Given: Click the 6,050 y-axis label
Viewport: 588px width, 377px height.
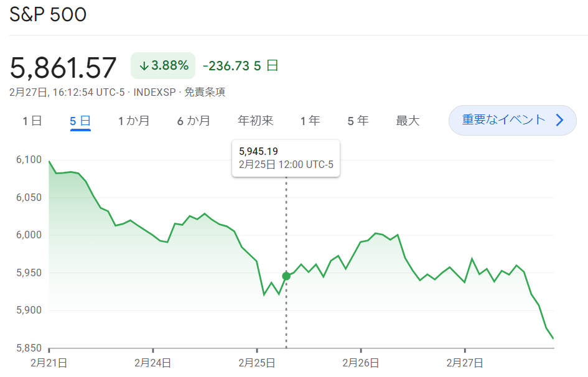Looking at the screenshot, I should [29, 197].
